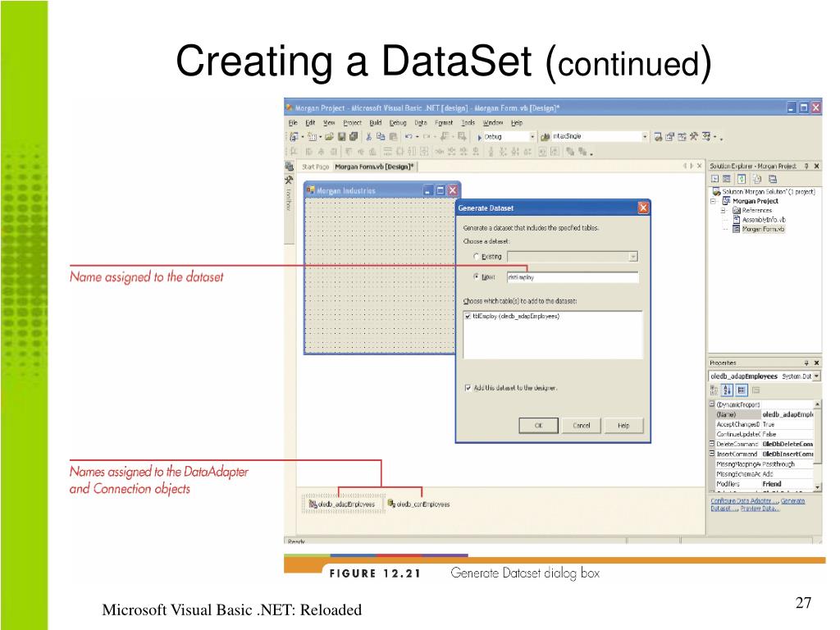Expand the InsertCommand property
840x630 pixels.
pyautogui.click(x=713, y=453)
